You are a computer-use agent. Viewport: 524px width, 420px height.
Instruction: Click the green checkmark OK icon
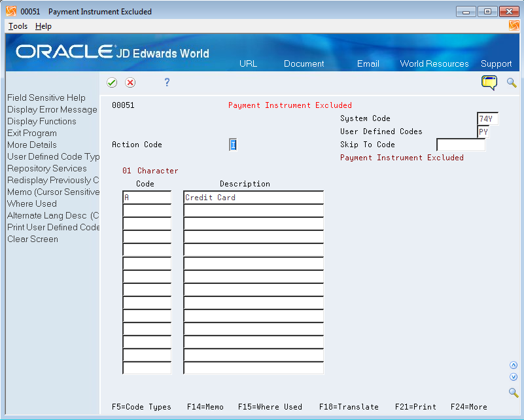112,82
